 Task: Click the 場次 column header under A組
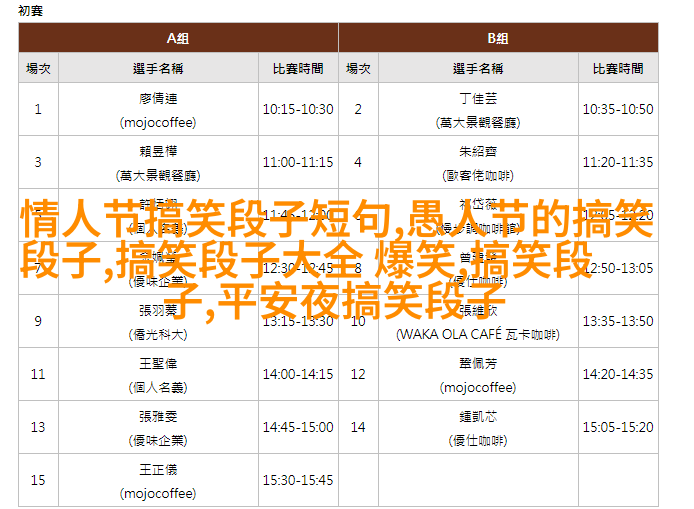click(38, 68)
